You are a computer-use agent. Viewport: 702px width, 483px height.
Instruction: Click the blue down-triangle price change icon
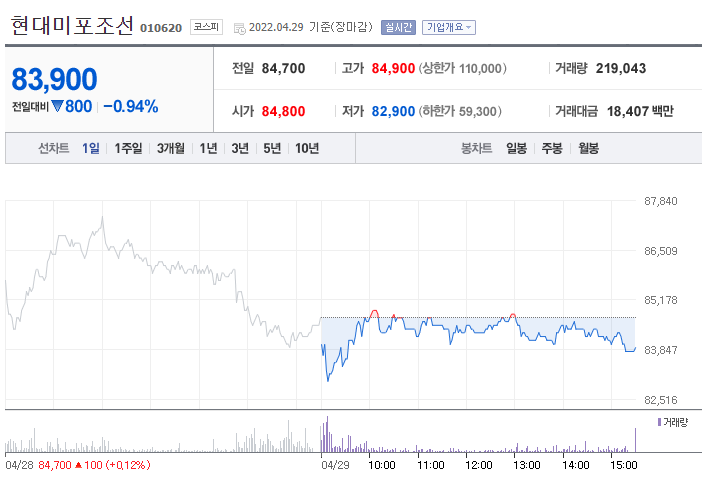[x=57, y=106]
